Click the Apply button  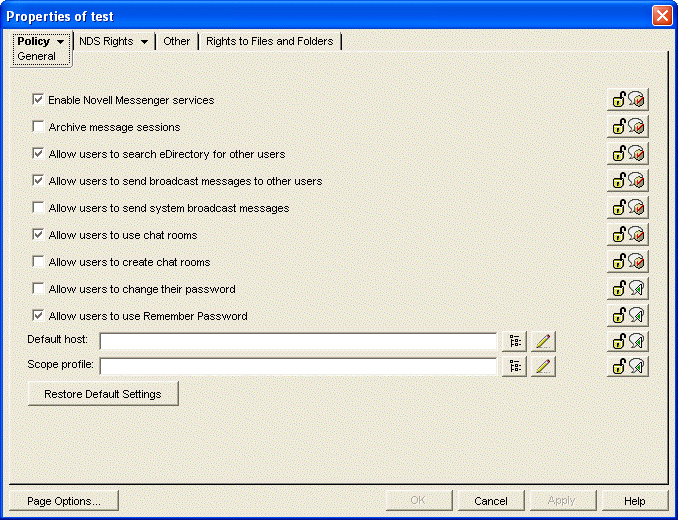(562, 501)
